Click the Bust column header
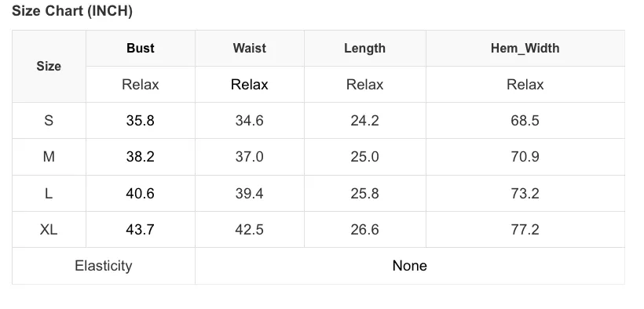The height and width of the screenshot is (309, 644). [141, 48]
